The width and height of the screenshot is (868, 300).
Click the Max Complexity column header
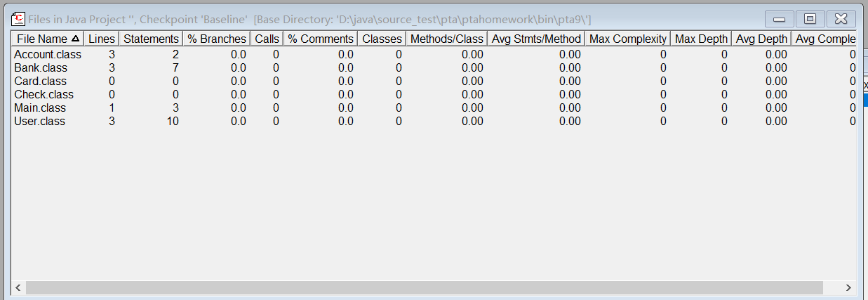(x=628, y=39)
